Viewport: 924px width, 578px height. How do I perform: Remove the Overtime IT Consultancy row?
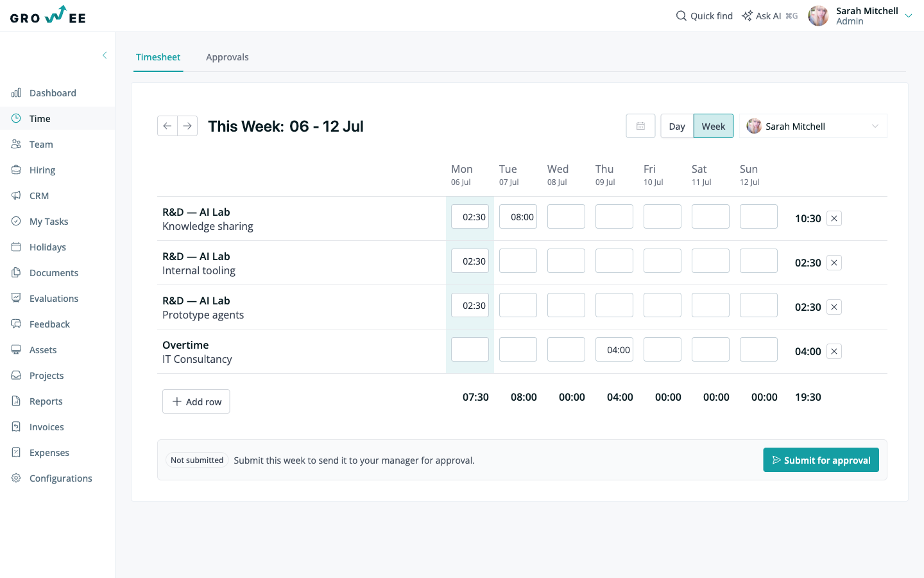pyautogui.click(x=834, y=351)
